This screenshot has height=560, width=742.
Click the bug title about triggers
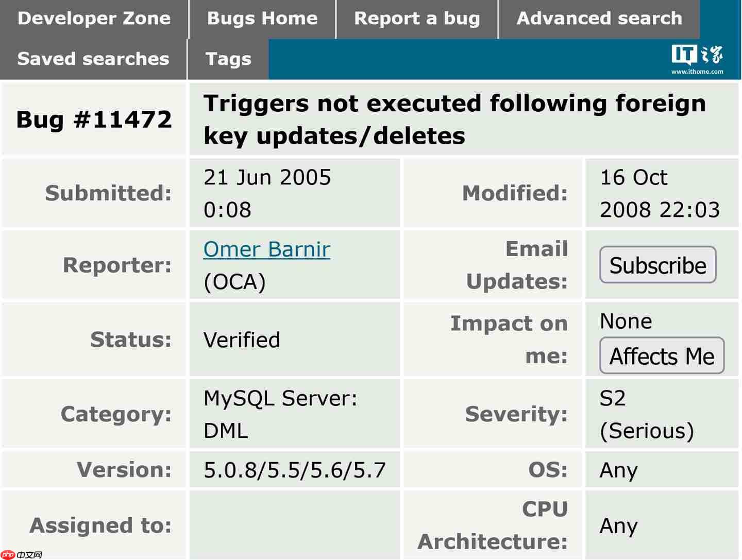pyautogui.click(x=454, y=120)
